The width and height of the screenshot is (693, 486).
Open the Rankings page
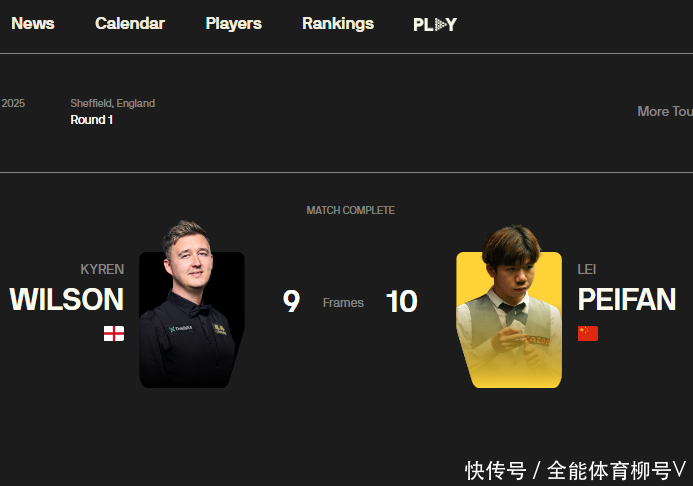338,24
